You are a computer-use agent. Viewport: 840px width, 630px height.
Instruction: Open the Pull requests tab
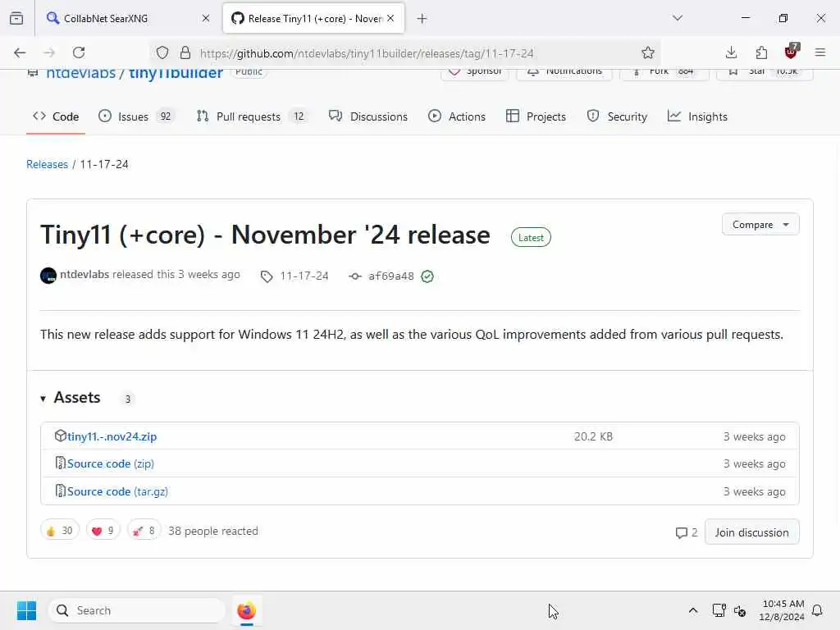pos(252,116)
